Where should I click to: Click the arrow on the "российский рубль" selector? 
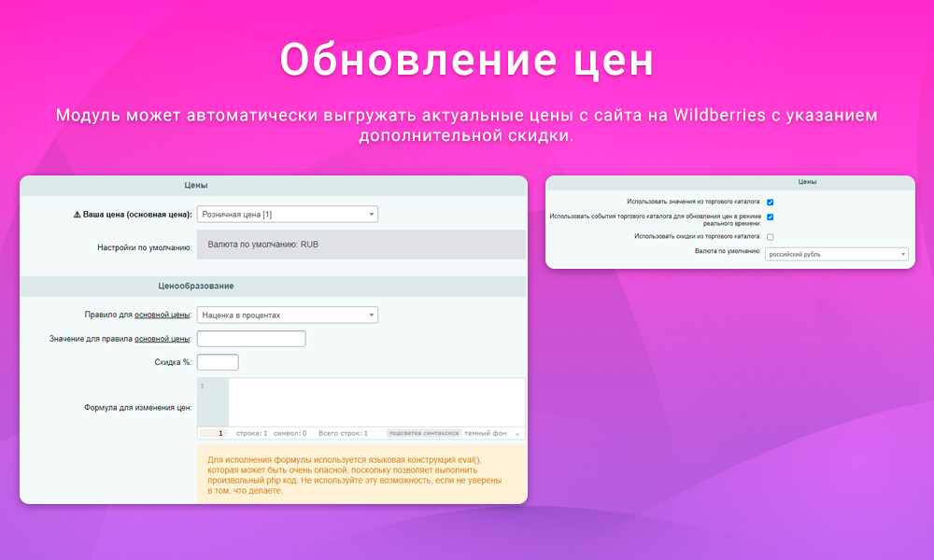click(x=901, y=254)
